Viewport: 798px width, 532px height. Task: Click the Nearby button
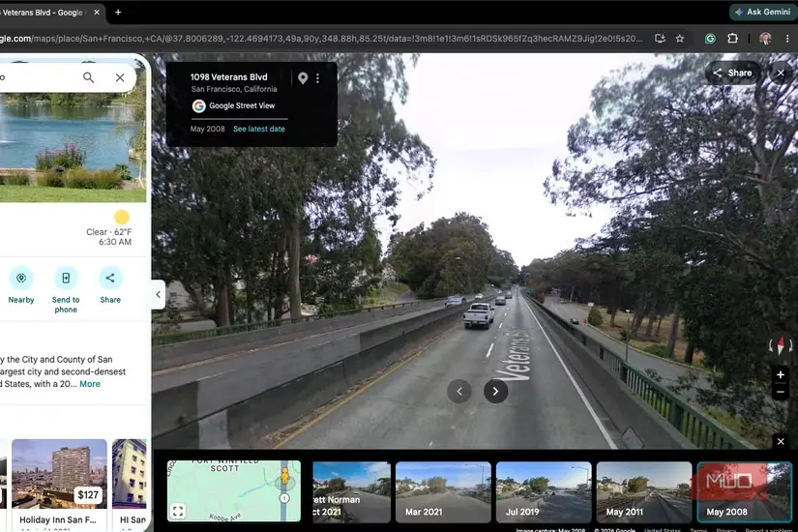21,285
